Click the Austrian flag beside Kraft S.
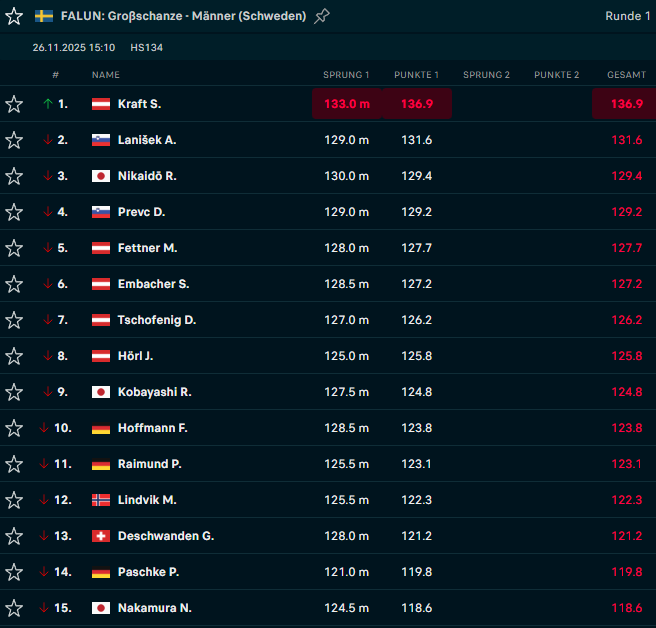The width and height of the screenshot is (656, 628). coord(100,104)
